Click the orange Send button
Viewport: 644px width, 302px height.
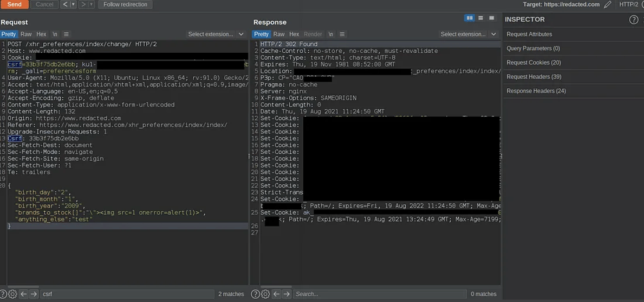pos(14,5)
